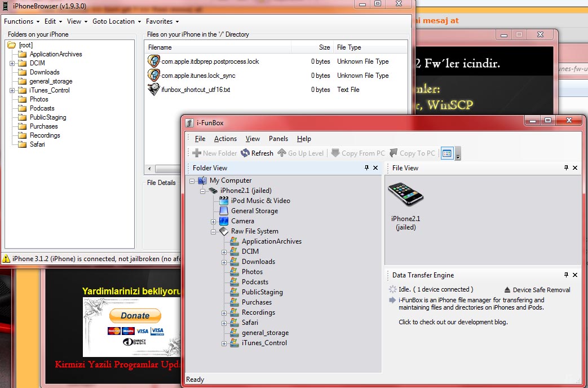Click Device Safe Removal eject button

coord(537,290)
